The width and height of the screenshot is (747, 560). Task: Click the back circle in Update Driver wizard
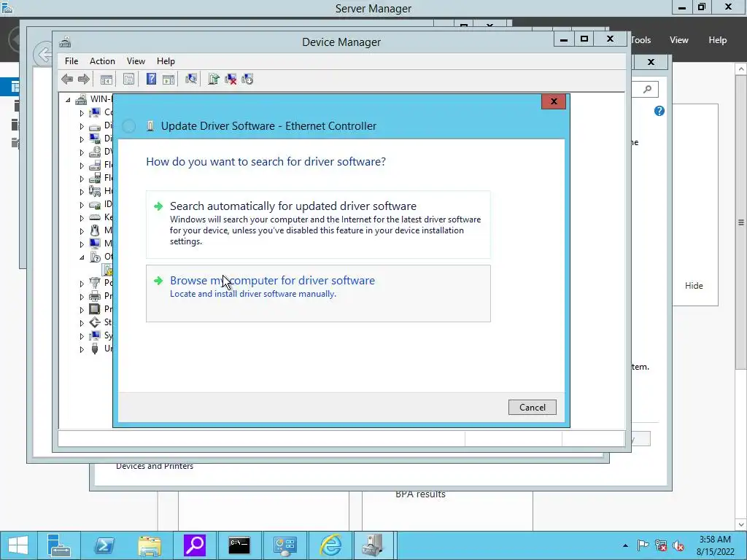tap(128, 125)
